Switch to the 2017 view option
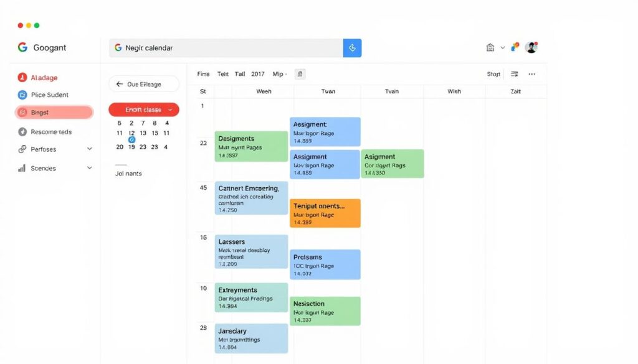This screenshot has height=364, width=638. click(x=257, y=73)
